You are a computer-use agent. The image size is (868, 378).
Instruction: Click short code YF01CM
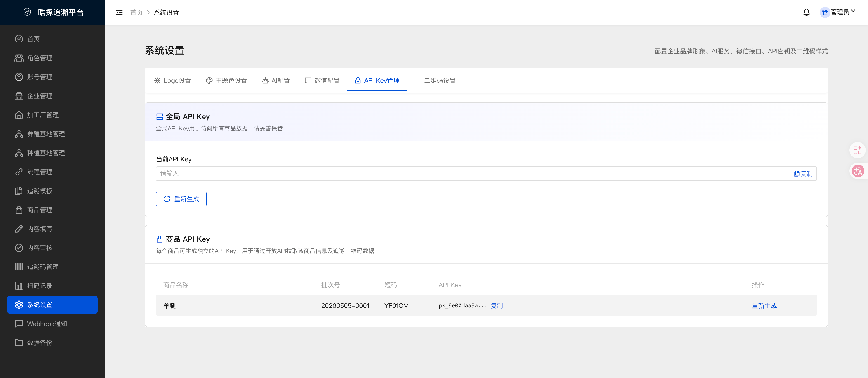tap(397, 306)
